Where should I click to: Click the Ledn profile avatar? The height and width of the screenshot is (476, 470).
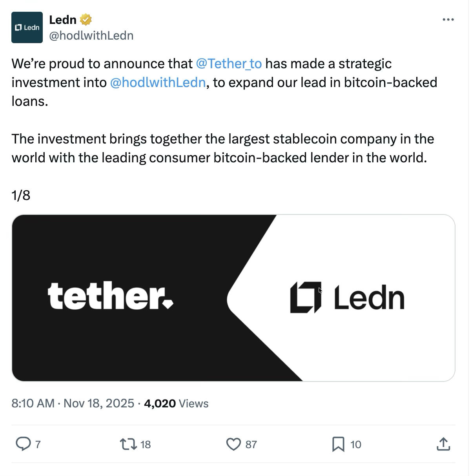(27, 27)
